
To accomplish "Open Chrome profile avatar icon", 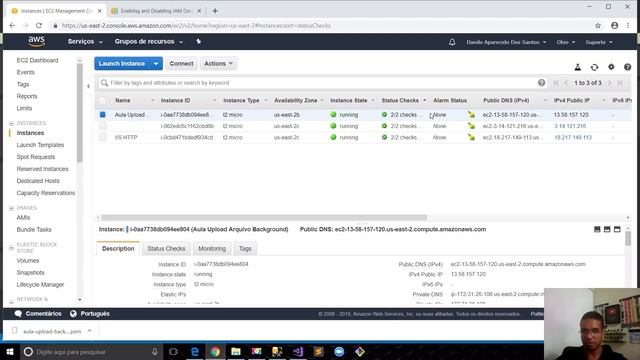I will pos(614,25).
